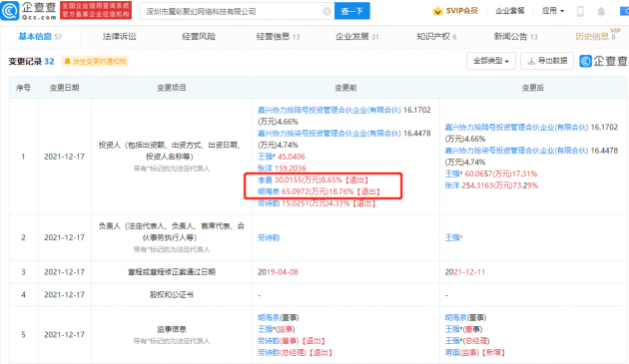Open 胡海泉(董事) link in 变更前 column
Screen dimensions: 629x364
[278, 317]
